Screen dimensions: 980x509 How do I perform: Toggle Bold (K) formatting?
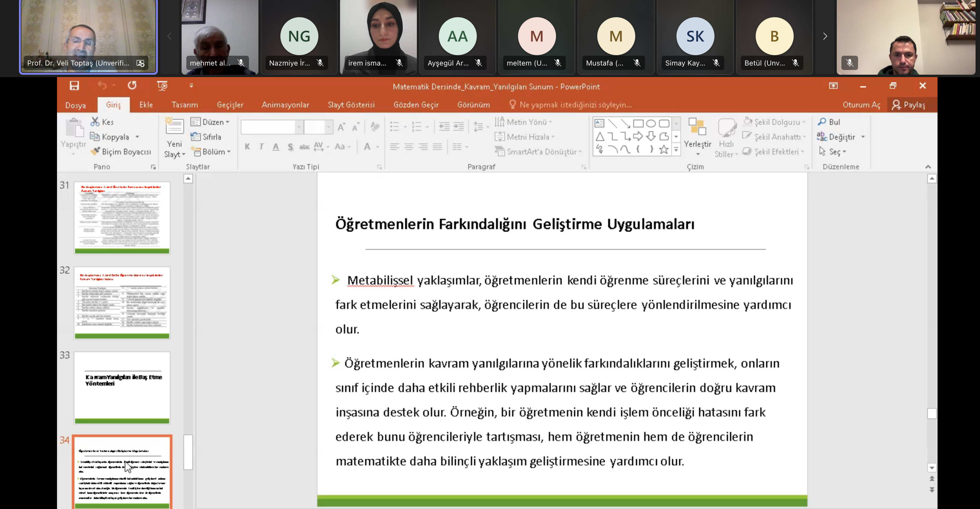pos(247,147)
